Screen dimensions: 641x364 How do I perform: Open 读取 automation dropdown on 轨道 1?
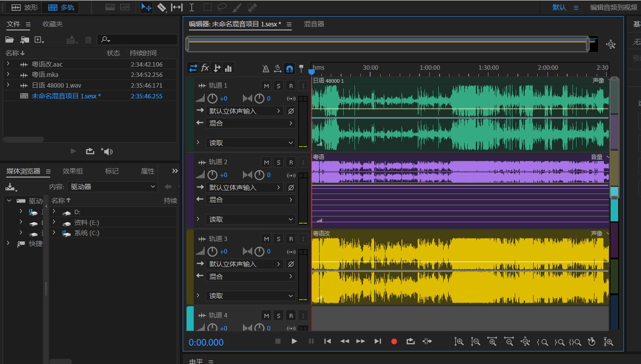coord(250,143)
